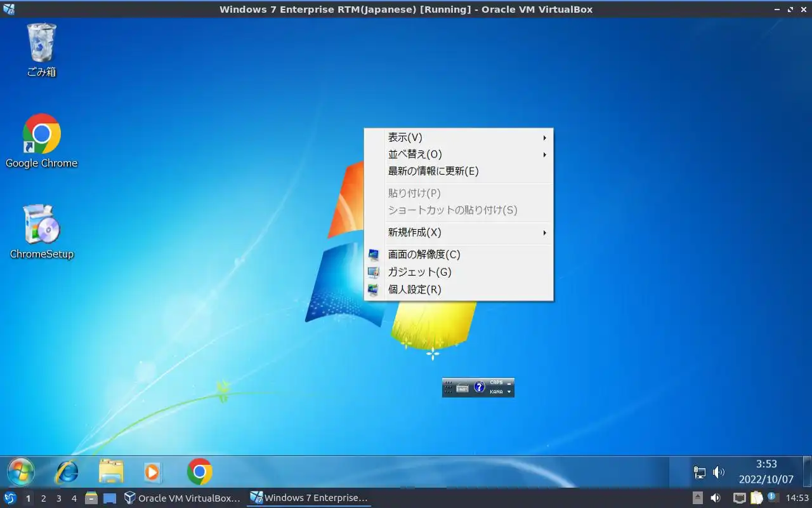Click the personalize icon beside 個人設定(R)
The height and width of the screenshot is (508, 812).
374,290
